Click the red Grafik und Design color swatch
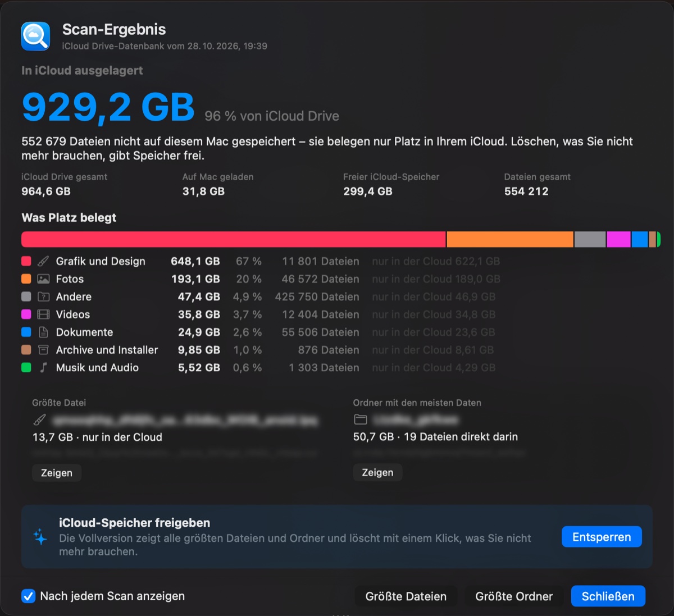Viewport: 674px width, 616px height. point(26,261)
